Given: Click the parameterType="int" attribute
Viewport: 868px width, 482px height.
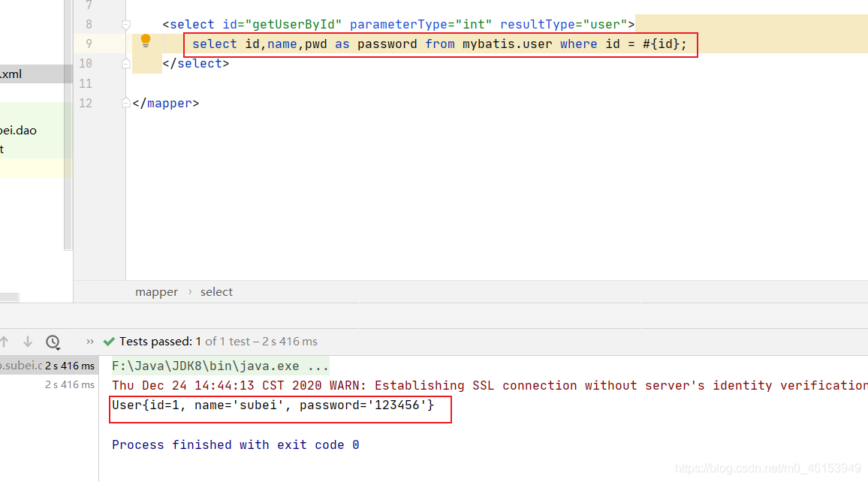Looking at the screenshot, I should tap(420, 24).
